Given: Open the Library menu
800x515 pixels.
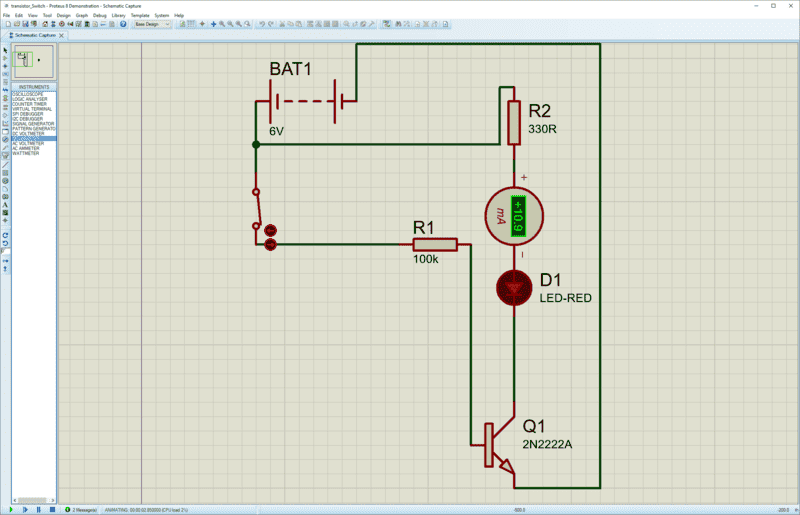Looking at the screenshot, I should pyautogui.click(x=118, y=15).
